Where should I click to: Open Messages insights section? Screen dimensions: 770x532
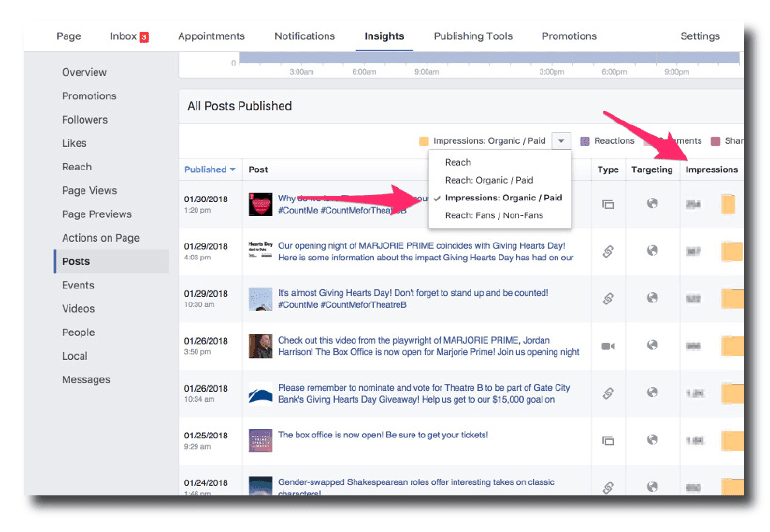(86, 380)
